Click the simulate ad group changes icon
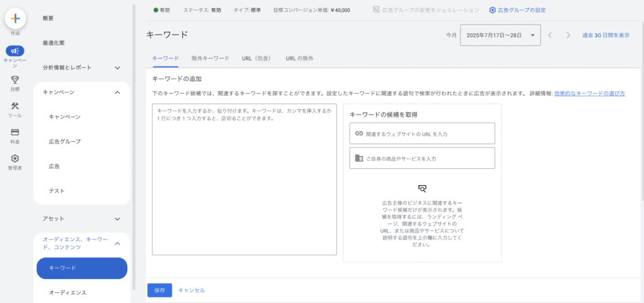The image size is (644, 303). pos(376,10)
